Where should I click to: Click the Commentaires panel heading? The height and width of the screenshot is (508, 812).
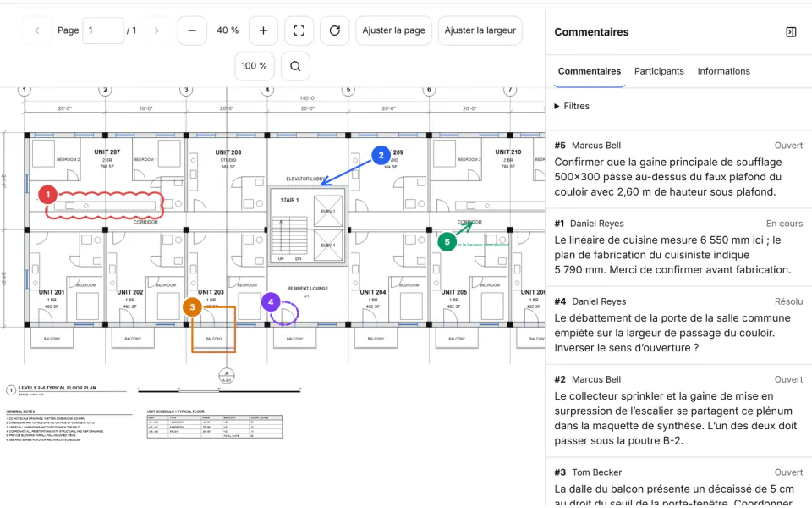591,32
